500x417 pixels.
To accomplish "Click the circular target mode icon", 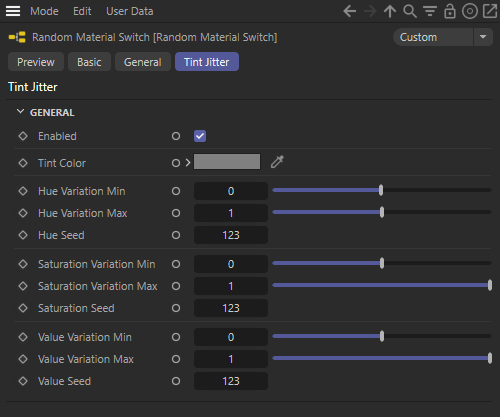I will point(470,11).
